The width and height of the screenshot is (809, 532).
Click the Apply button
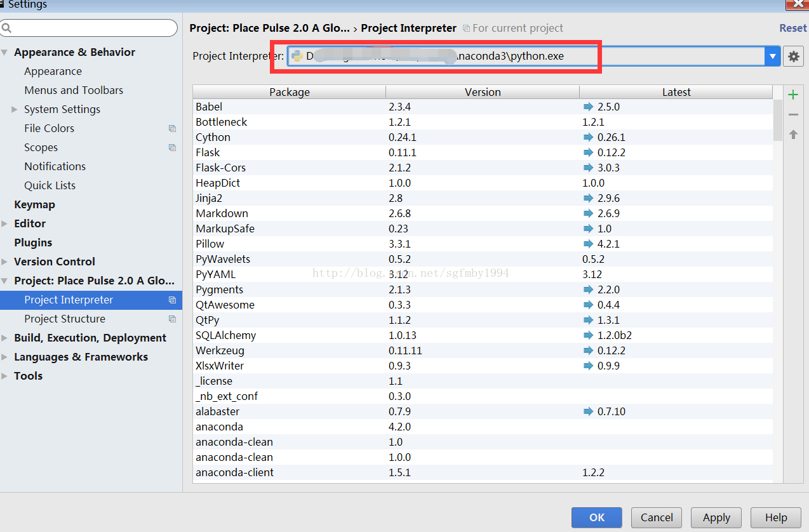click(716, 517)
